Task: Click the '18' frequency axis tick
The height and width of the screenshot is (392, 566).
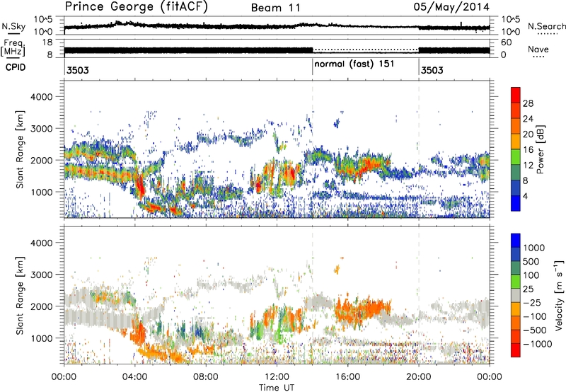Action: [x=48, y=42]
